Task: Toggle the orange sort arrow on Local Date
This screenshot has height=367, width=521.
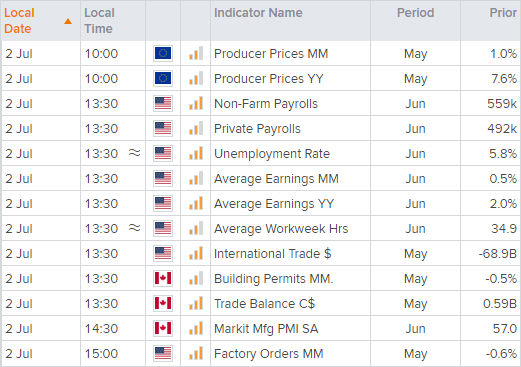Action: tap(68, 22)
